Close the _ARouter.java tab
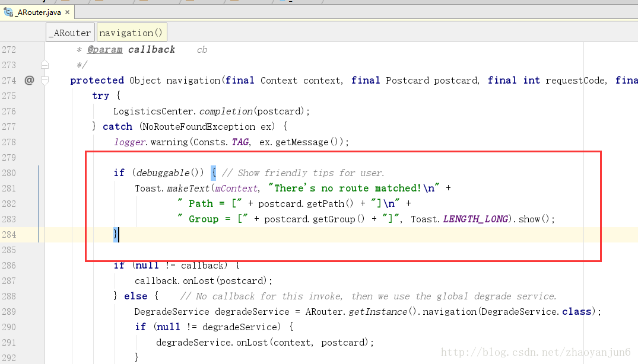This screenshot has width=638, height=364. pyautogui.click(x=68, y=12)
